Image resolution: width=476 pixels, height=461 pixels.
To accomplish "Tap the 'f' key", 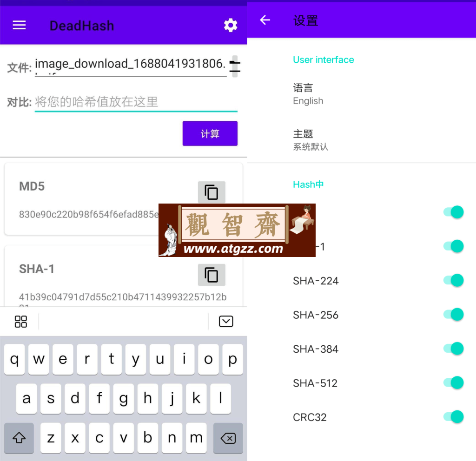I will pyautogui.click(x=99, y=399).
